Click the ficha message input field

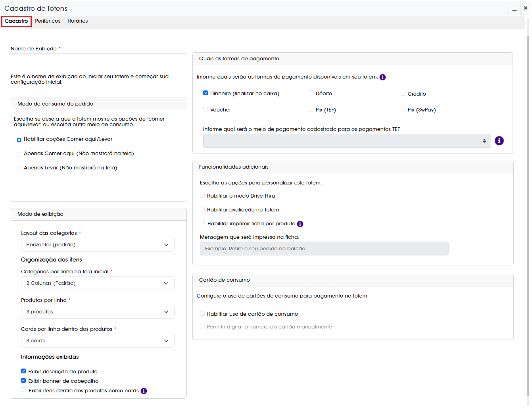(324, 249)
